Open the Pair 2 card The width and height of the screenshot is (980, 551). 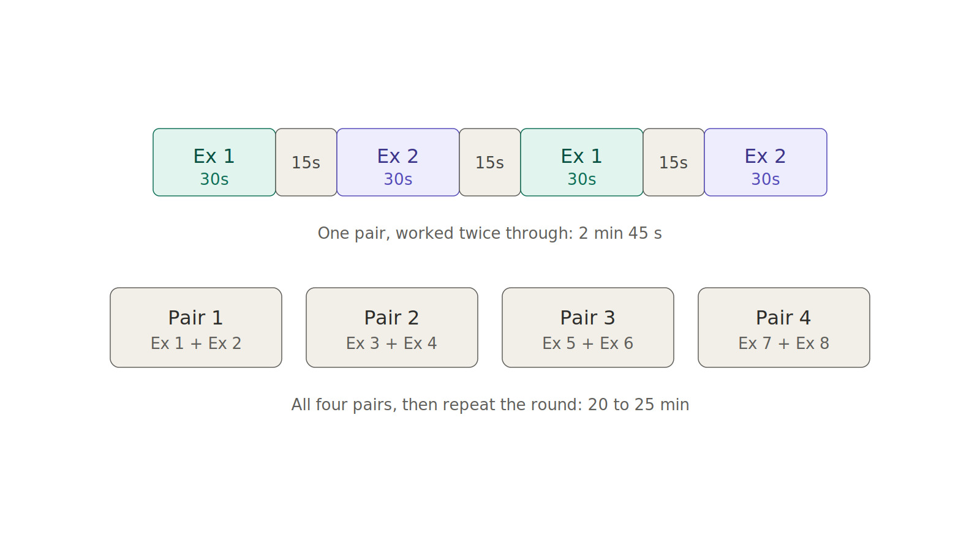tap(392, 328)
